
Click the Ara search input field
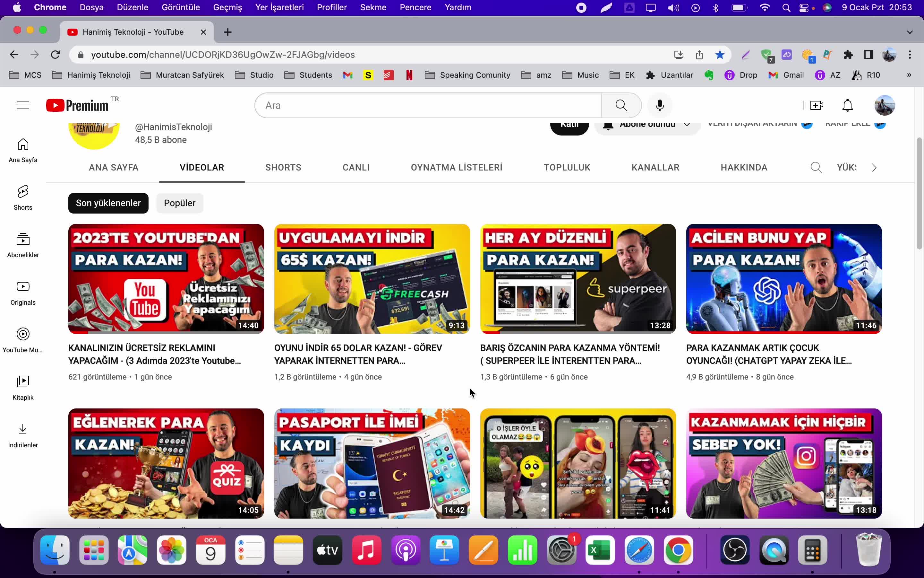pyautogui.click(x=428, y=105)
